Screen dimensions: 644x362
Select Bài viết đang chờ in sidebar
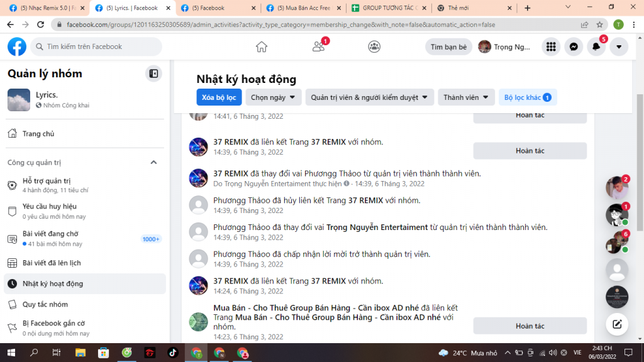pyautogui.click(x=52, y=234)
